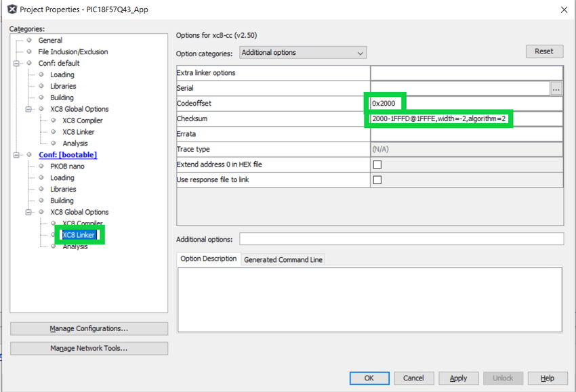Collapse the Conf: [bootable] tree node
The width and height of the screenshot is (576, 392).
pyautogui.click(x=17, y=155)
